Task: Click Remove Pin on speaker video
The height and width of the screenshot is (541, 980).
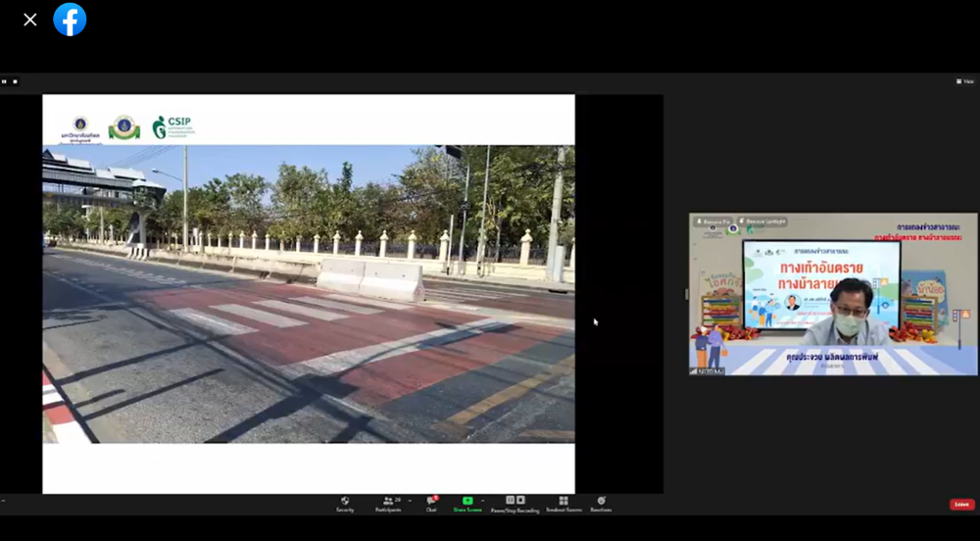Action: [712, 221]
